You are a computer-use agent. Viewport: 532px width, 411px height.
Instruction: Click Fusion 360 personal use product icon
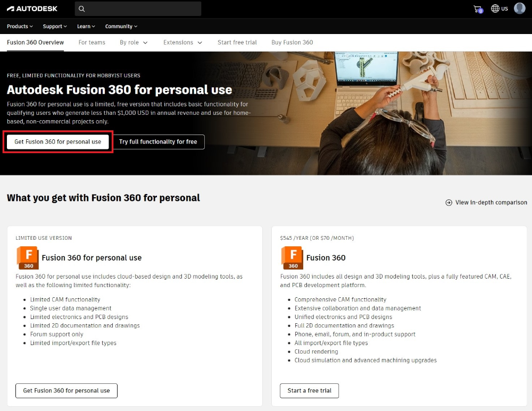point(28,258)
